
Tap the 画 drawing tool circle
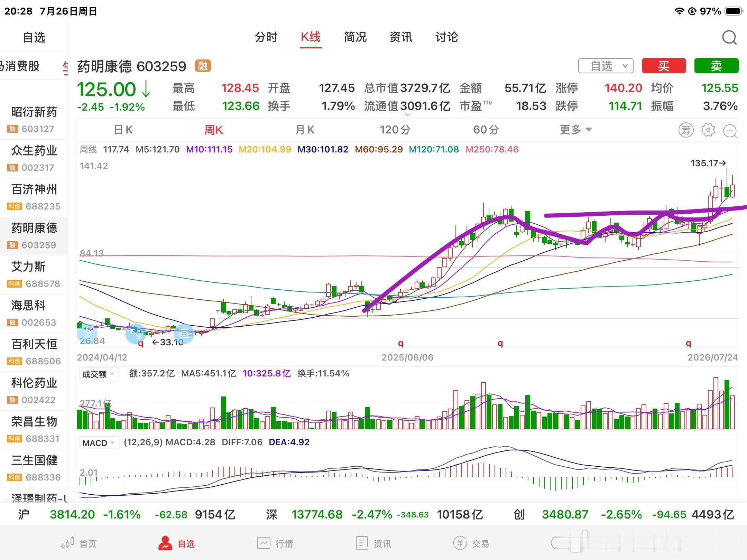tap(184, 334)
